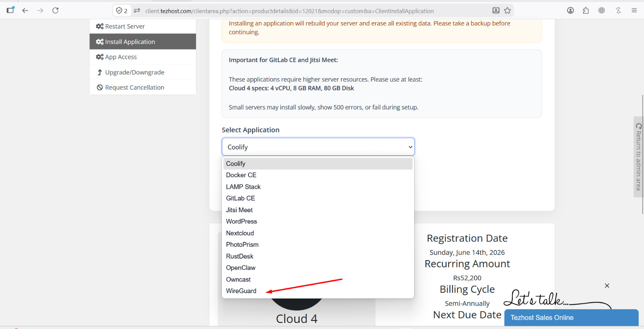This screenshot has width=644, height=329.
Task: Click the browser address bar URL
Action: [289, 11]
